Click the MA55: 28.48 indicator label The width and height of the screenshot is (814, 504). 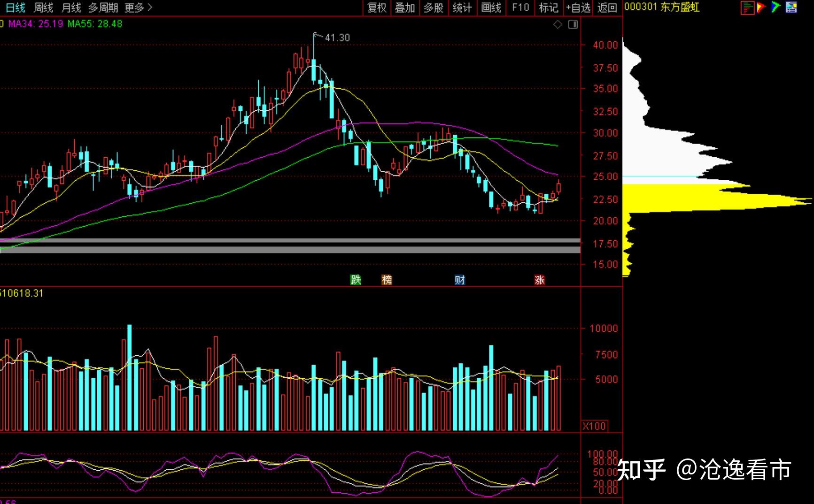point(95,24)
